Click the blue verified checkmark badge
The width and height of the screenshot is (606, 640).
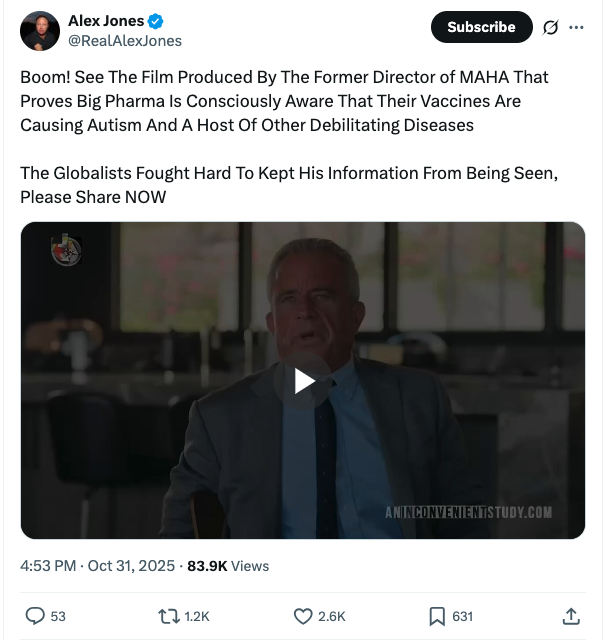click(156, 22)
